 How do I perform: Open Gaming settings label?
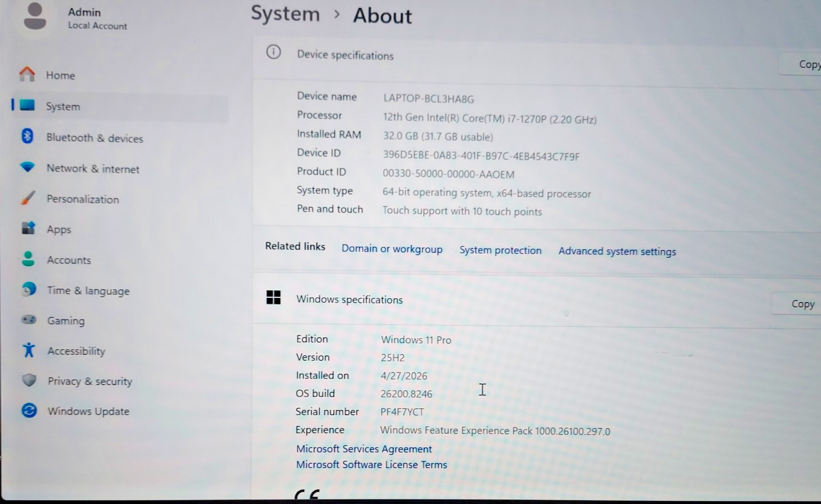click(66, 321)
